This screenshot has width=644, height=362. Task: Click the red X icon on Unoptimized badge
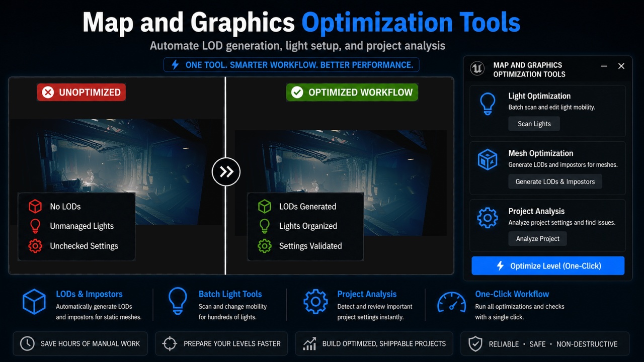(x=48, y=93)
